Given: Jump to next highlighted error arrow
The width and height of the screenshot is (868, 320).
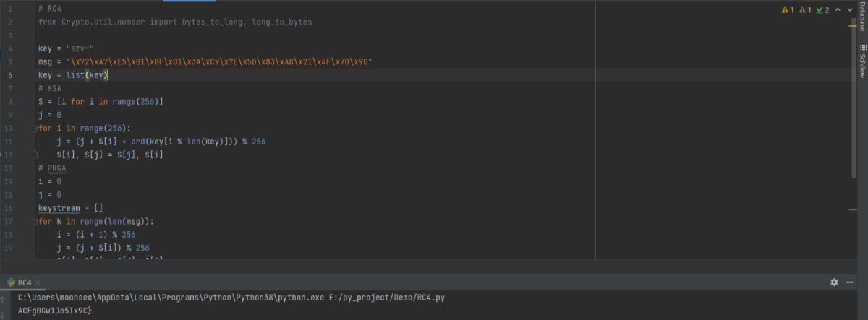Looking at the screenshot, I should coord(849,10).
